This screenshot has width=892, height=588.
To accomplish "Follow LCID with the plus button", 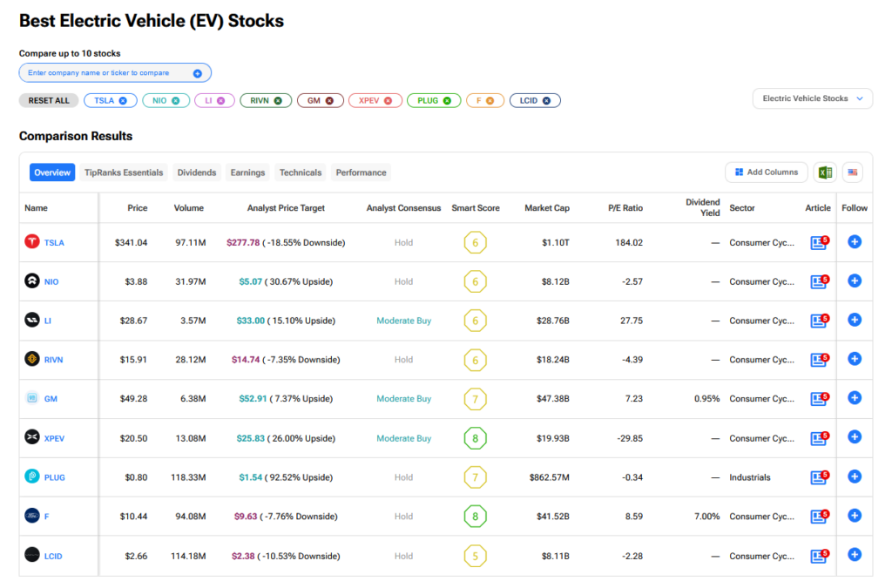I will [x=855, y=554].
